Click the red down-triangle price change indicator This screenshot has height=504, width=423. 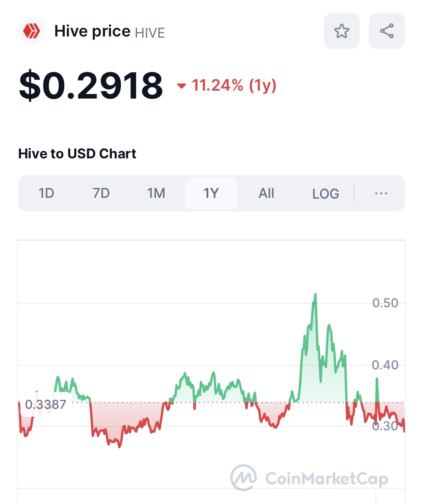tap(182, 86)
